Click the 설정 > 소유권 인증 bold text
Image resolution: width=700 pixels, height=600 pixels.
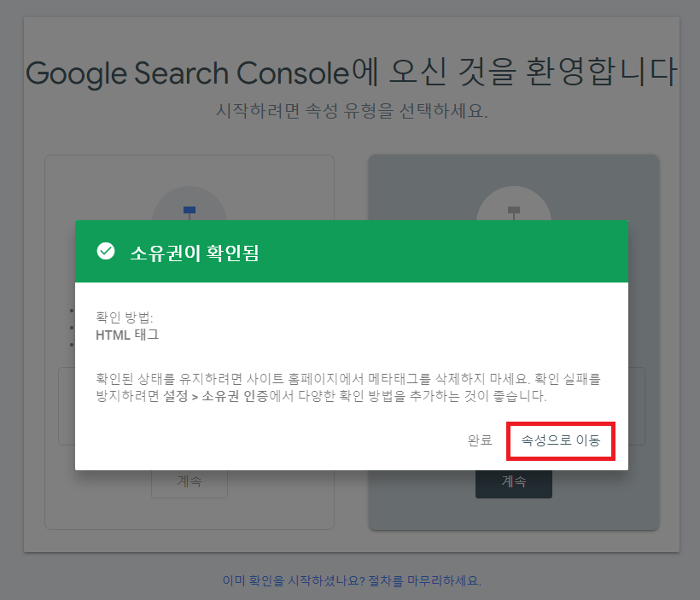coord(216,396)
